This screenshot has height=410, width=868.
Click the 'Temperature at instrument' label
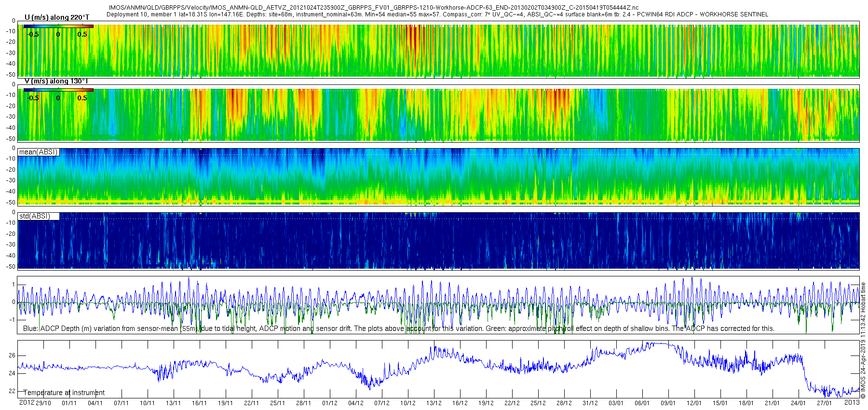click(64, 393)
